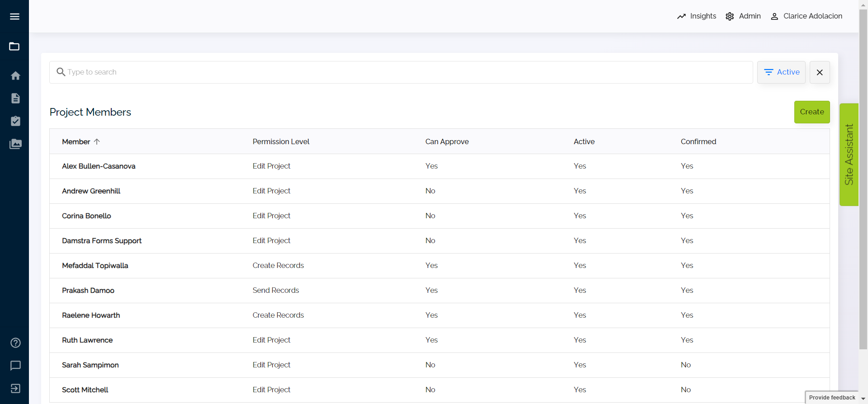Sort by Permission Level column header
Viewport: 868px width, 404px height.
click(x=281, y=141)
